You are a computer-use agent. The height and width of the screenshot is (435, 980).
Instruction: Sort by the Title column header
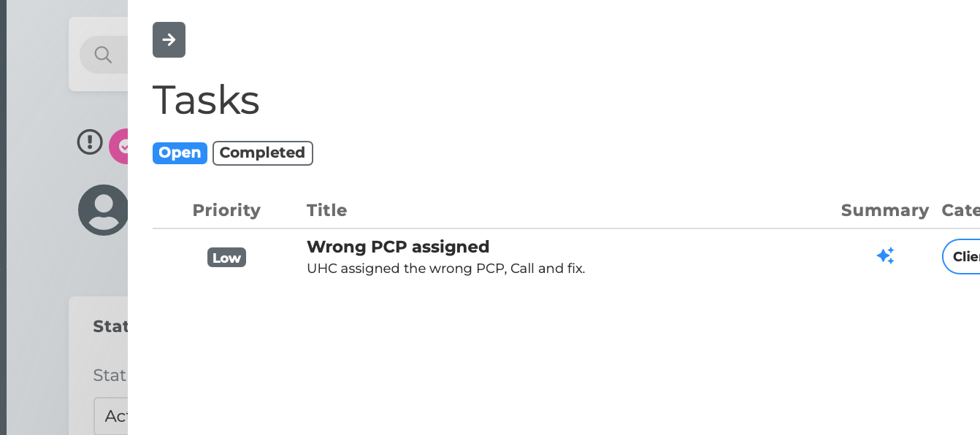326,210
